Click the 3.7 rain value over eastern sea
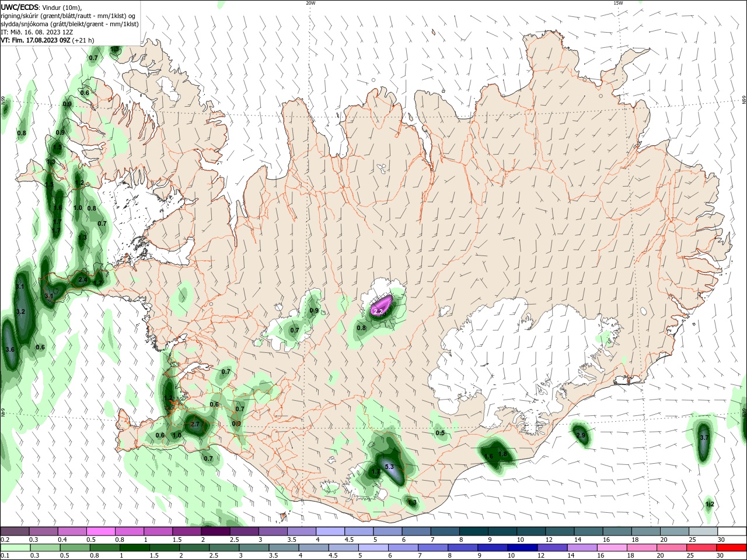This screenshot has width=747, height=560. 704,437
